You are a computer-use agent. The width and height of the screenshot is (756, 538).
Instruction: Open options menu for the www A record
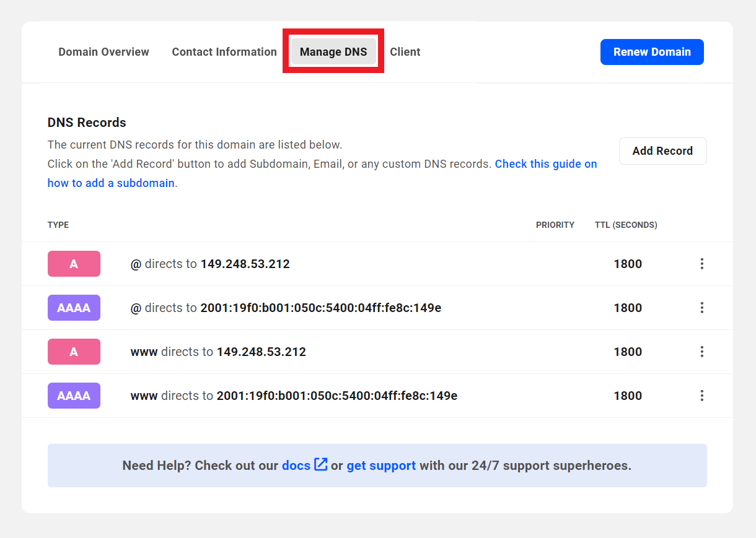pos(701,352)
